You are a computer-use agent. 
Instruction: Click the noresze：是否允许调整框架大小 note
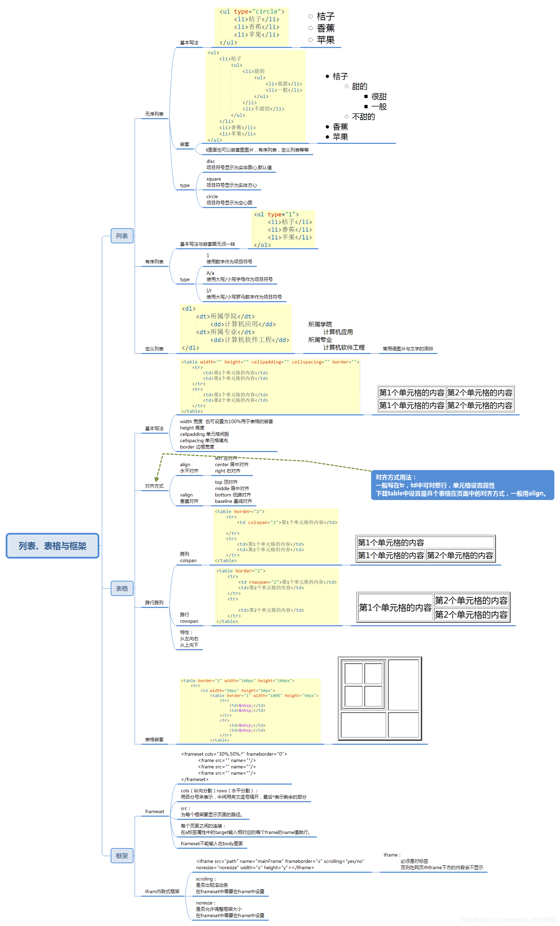point(230,909)
